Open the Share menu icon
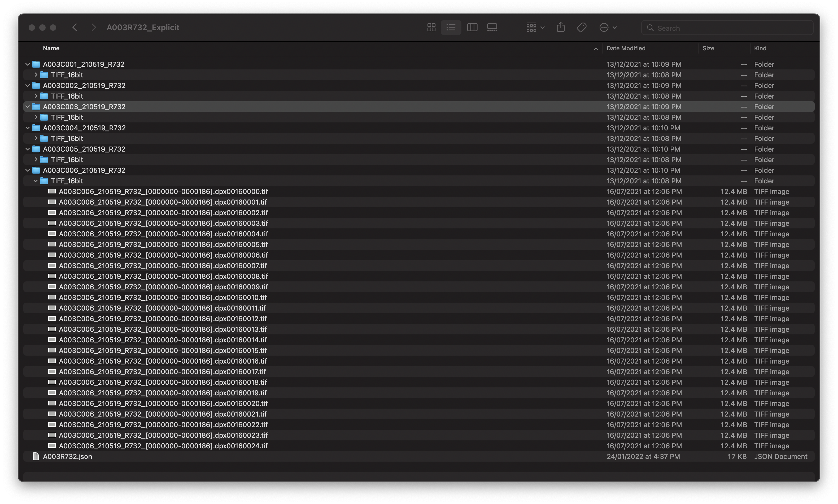Viewport: 838px width, 504px height. pyautogui.click(x=560, y=28)
